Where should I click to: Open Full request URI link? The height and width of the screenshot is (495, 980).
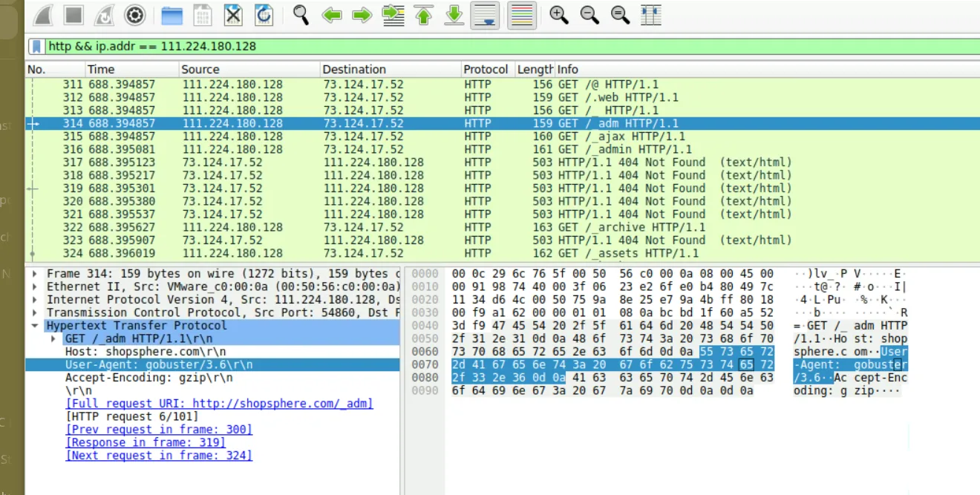(219, 404)
